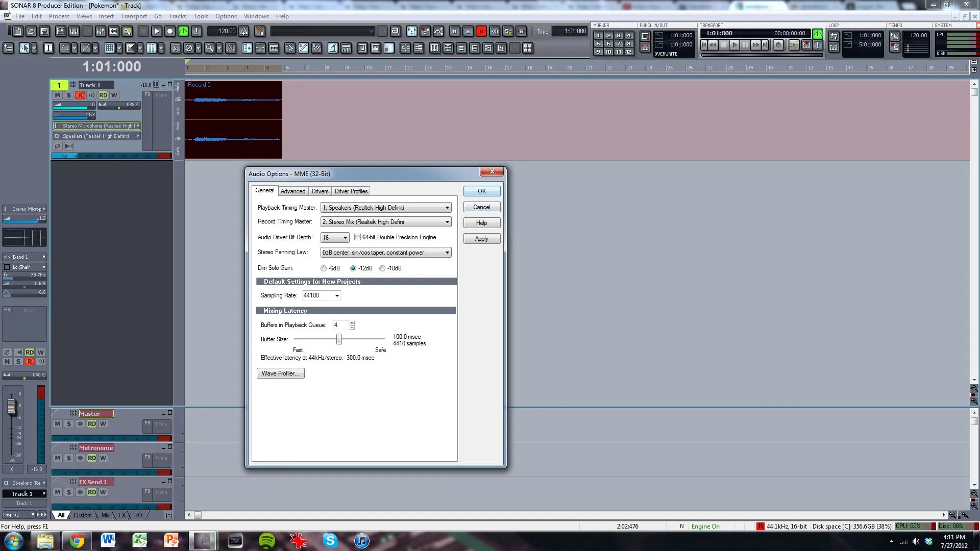Click the Save floppy disk icon in the toolbar
The width and height of the screenshot is (980, 551).
coord(44,31)
